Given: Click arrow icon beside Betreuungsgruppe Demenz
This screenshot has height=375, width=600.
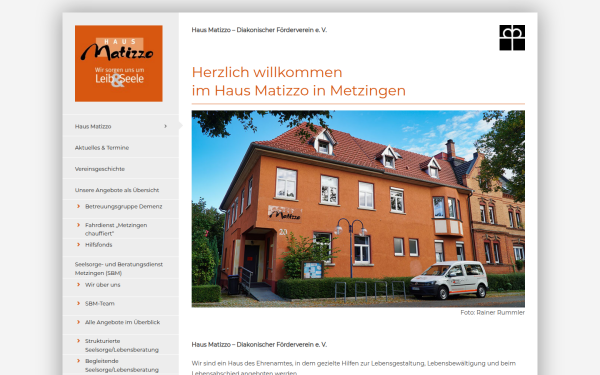Looking at the screenshot, I should pyautogui.click(x=78, y=206).
